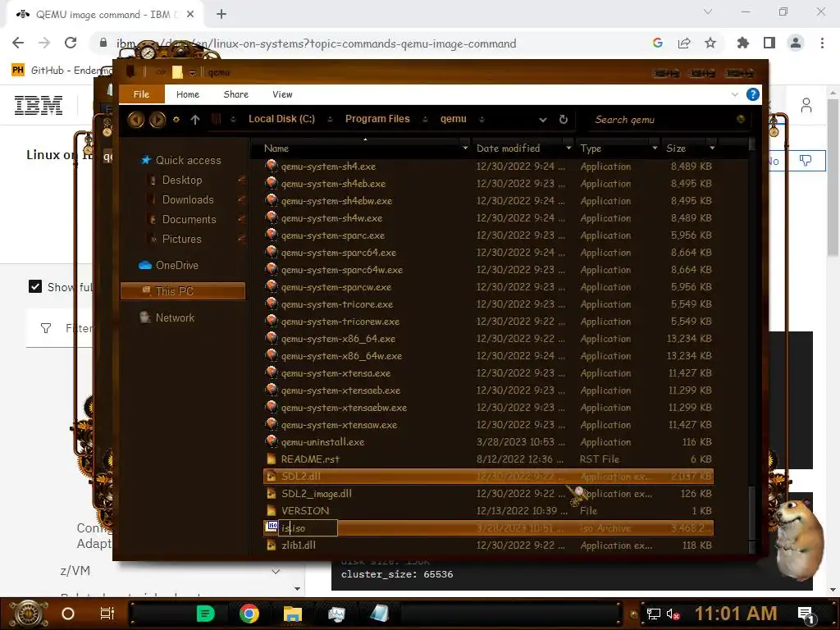Screen dimensions: 840x630
Task: Click the network tray icon
Action: (654, 614)
